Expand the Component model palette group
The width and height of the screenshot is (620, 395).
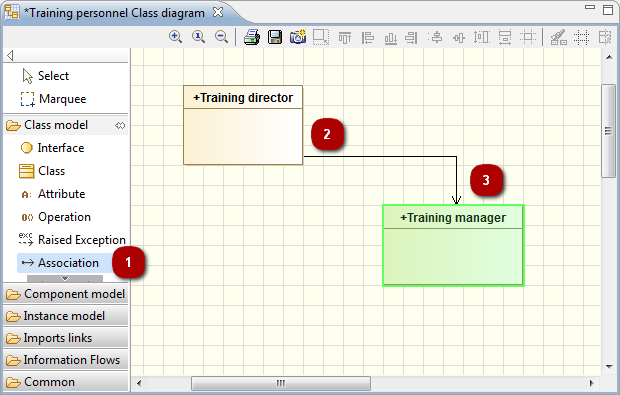66,294
